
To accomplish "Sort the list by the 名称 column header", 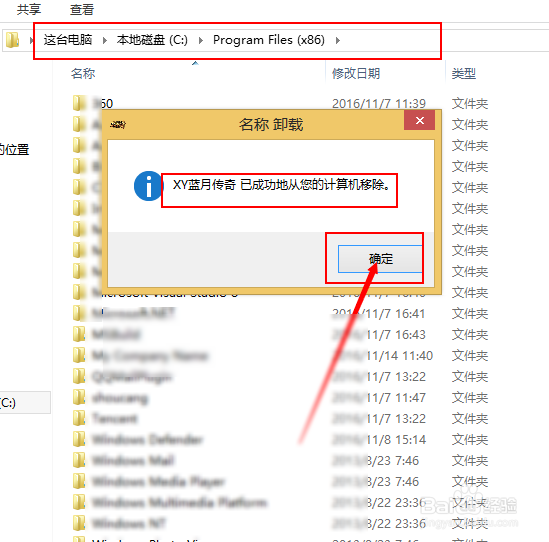I will (83, 74).
